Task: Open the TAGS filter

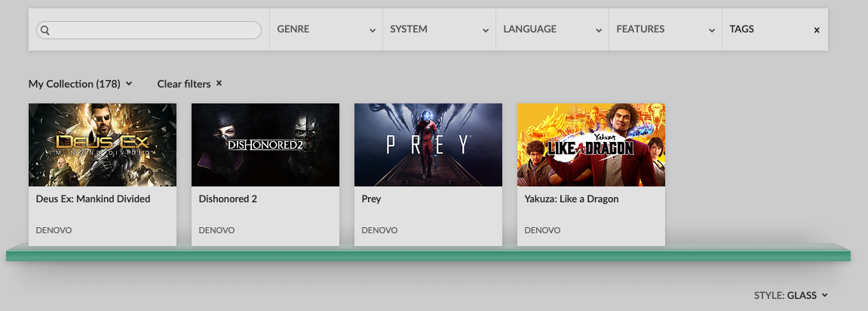Action: click(742, 29)
